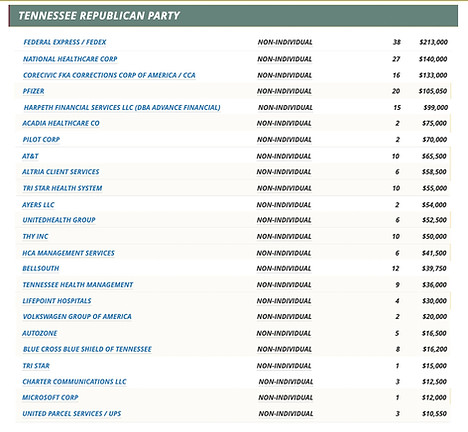Click the $16,500 amount value

click(434, 333)
